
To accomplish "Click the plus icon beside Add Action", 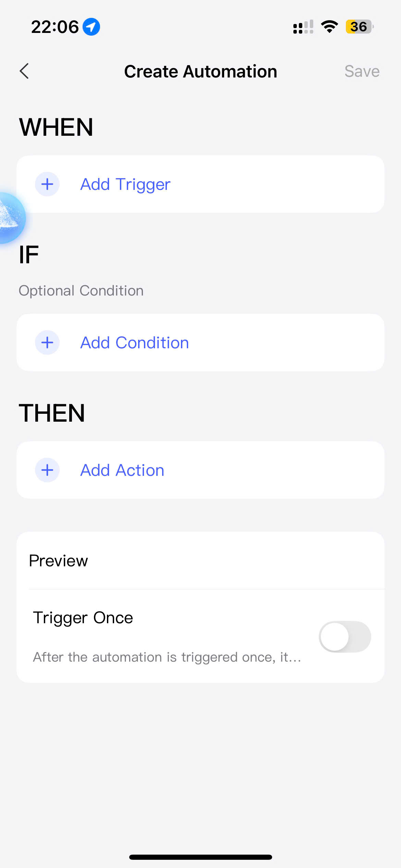I will [47, 470].
